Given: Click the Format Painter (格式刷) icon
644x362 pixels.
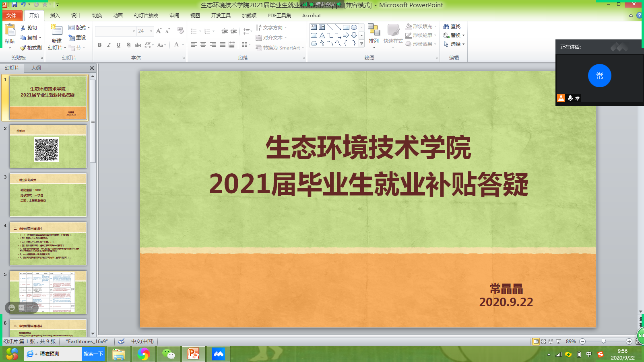Looking at the screenshot, I should pyautogui.click(x=23, y=48).
